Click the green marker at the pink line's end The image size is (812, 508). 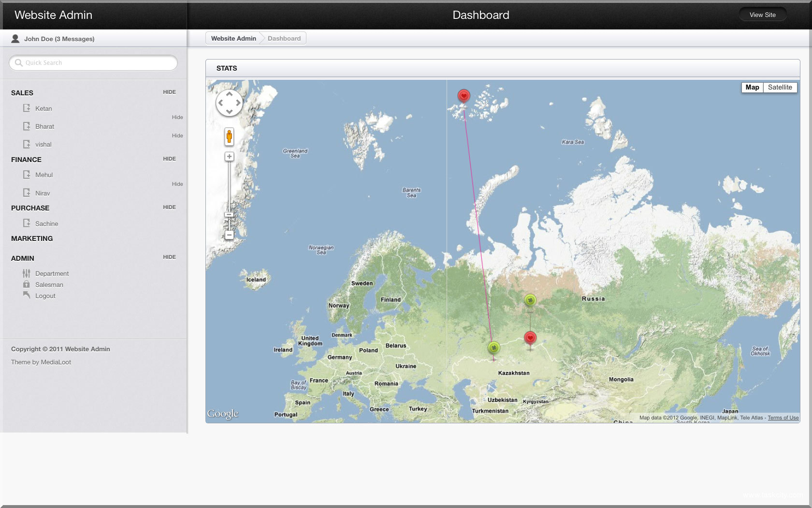pyautogui.click(x=493, y=348)
